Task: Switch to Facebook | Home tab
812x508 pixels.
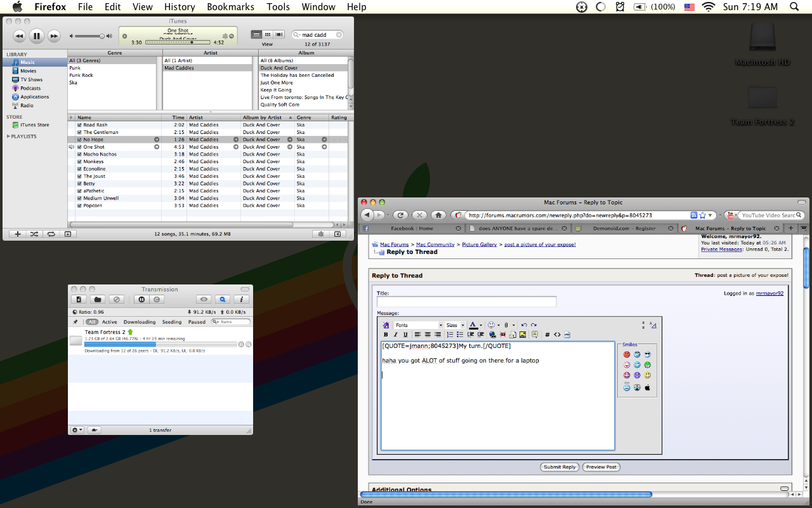Action: [x=411, y=229]
